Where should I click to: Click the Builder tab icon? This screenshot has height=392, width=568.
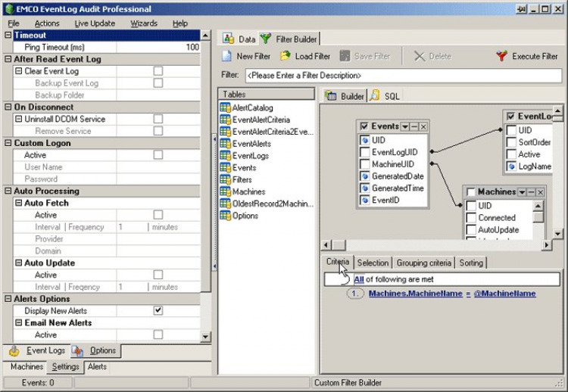[x=330, y=95]
